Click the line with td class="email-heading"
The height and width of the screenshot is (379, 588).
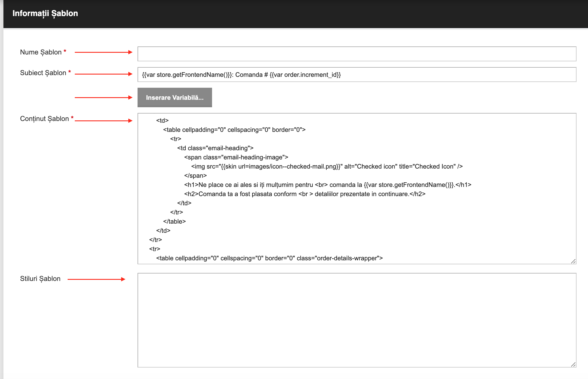pyautogui.click(x=215, y=148)
